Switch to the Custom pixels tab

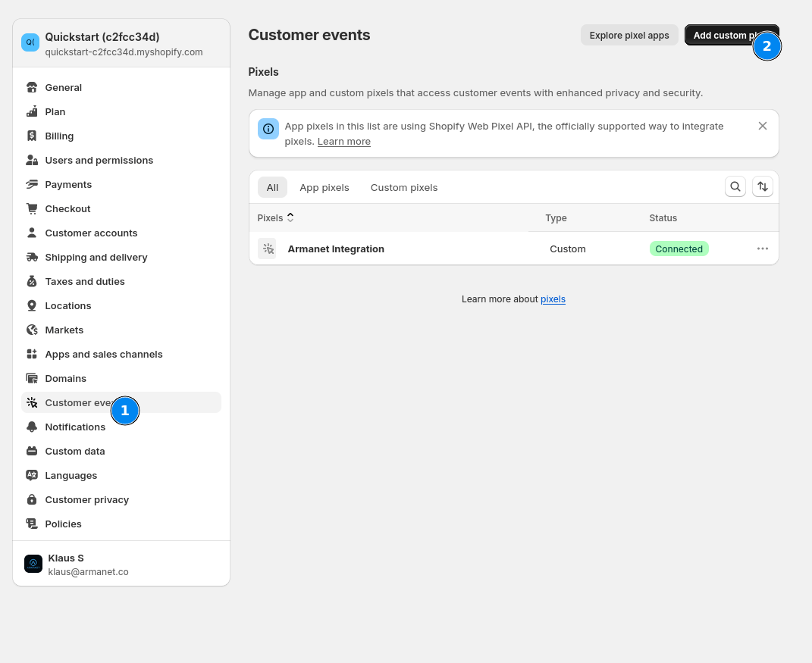(403, 188)
